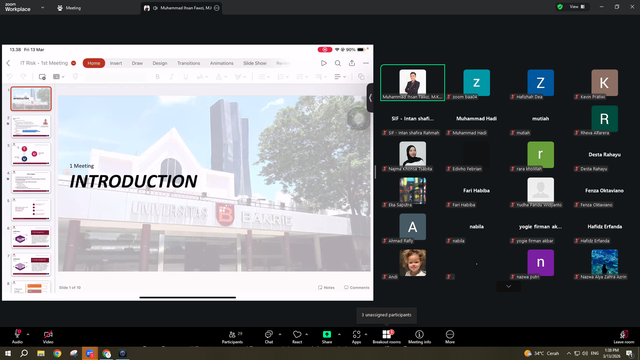Viewport: 640px width, 360px height.
Task: Click the View button at top right
Action: click(577, 7)
